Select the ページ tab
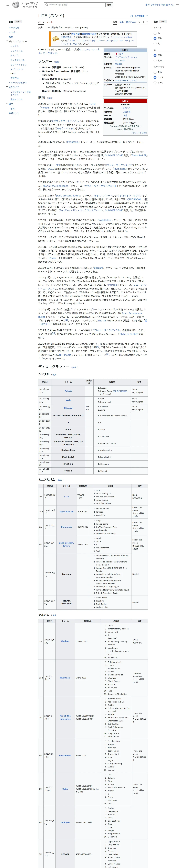 (x=41, y=22)
